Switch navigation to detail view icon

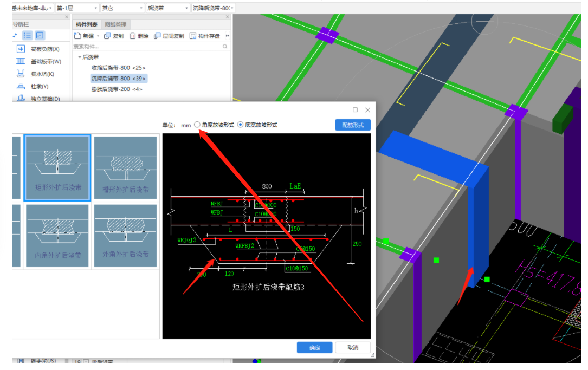coord(40,35)
